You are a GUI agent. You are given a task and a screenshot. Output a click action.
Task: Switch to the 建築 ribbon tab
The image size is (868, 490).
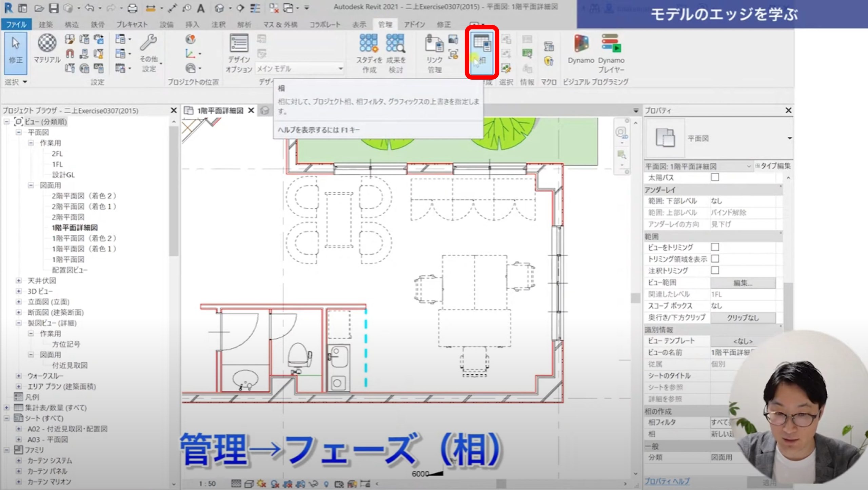pos(46,24)
